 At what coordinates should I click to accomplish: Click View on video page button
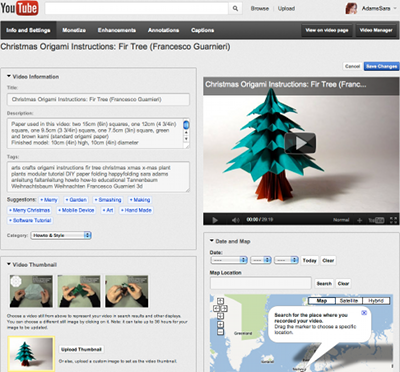327,30
